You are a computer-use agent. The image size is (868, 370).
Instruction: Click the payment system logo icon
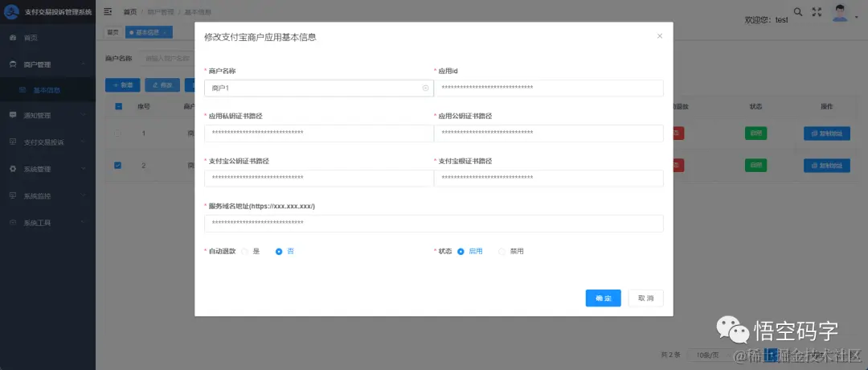pyautogui.click(x=12, y=11)
